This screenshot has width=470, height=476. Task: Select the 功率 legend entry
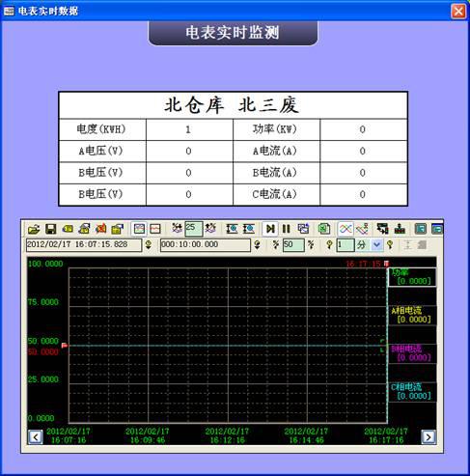coord(412,277)
